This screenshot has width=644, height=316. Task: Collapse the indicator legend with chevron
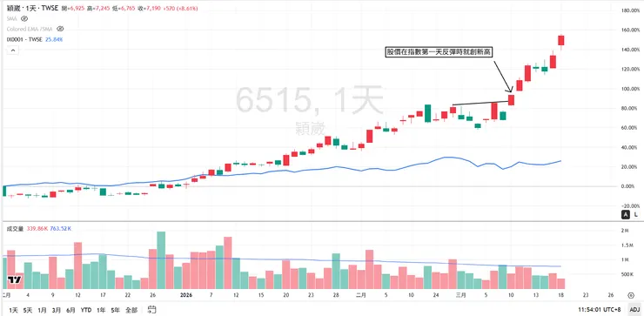pyautogui.click(x=12, y=50)
